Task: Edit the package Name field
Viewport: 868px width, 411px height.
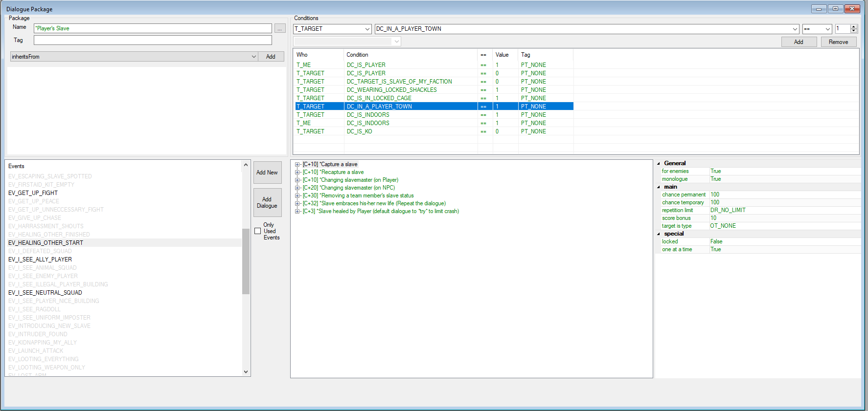Action: coord(153,28)
